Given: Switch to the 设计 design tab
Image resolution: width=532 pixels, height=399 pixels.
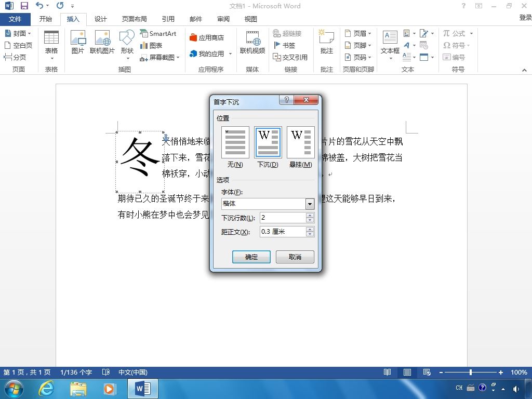Looking at the screenshot, I should 100,19.
